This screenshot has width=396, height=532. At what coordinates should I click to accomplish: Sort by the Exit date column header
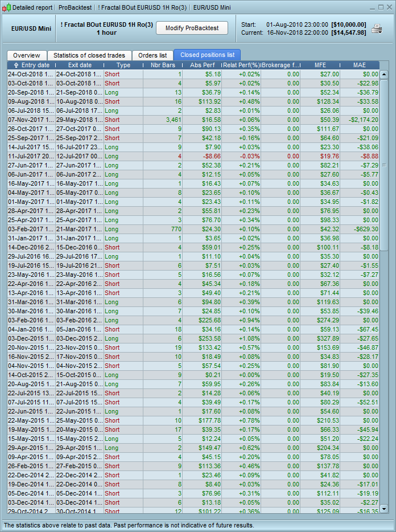pyautogui.click(x=80, y=65)
